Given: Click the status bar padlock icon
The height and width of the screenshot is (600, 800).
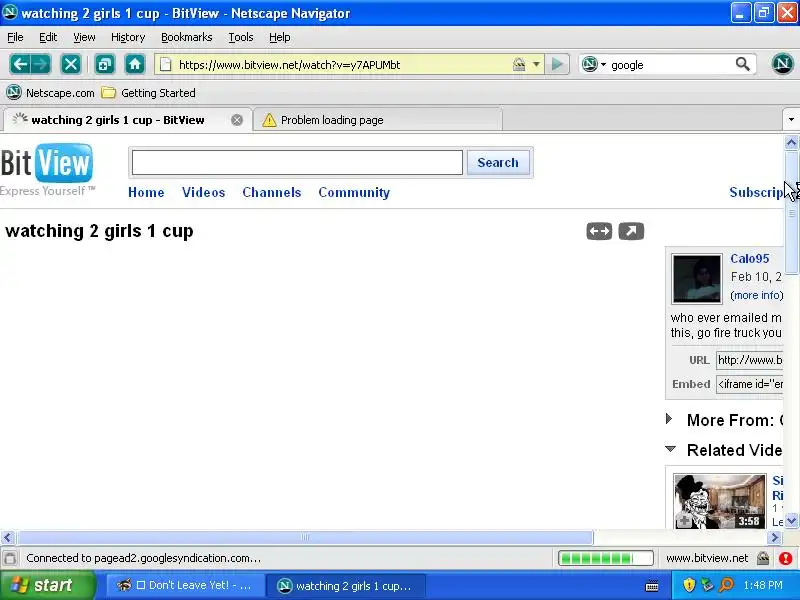Looking at the screenshot, I should pyautogui.click(x=763, y=558).
